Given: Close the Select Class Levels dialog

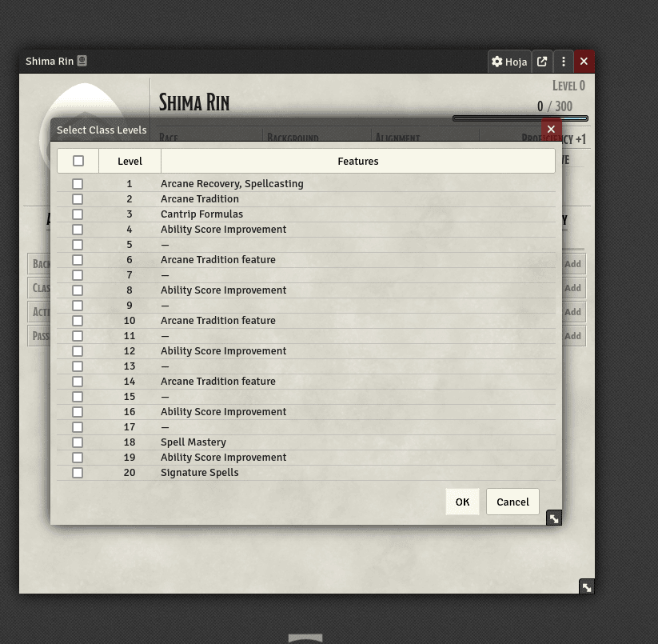Looking at the screenshot, I should [551, 129].
